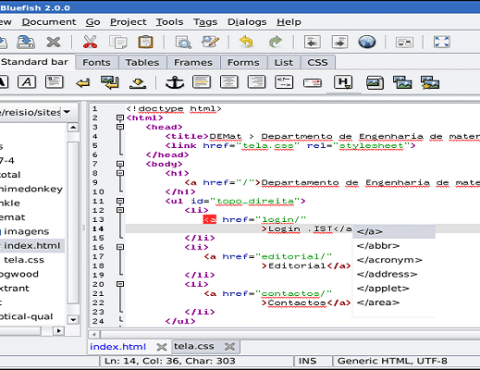Toggle fullscreen mode icon
Image resolution: width=480 pixels, height=370 pixels.
coord(442,42)
